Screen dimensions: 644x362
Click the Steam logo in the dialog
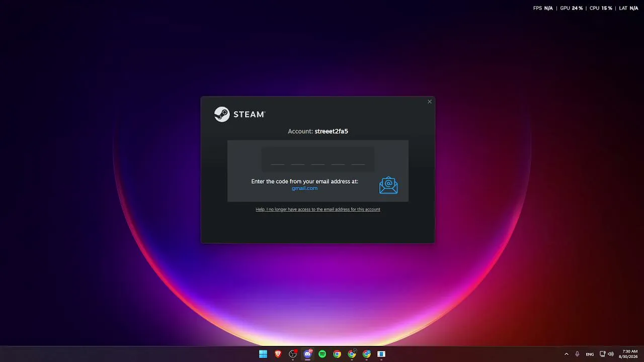click(x=239, y=114)
